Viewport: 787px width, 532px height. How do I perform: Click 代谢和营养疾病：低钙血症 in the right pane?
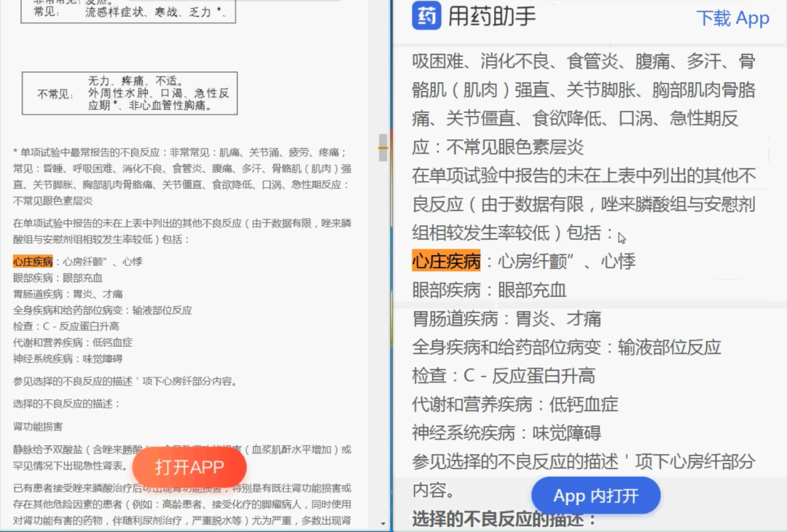[x=514, y=404]
